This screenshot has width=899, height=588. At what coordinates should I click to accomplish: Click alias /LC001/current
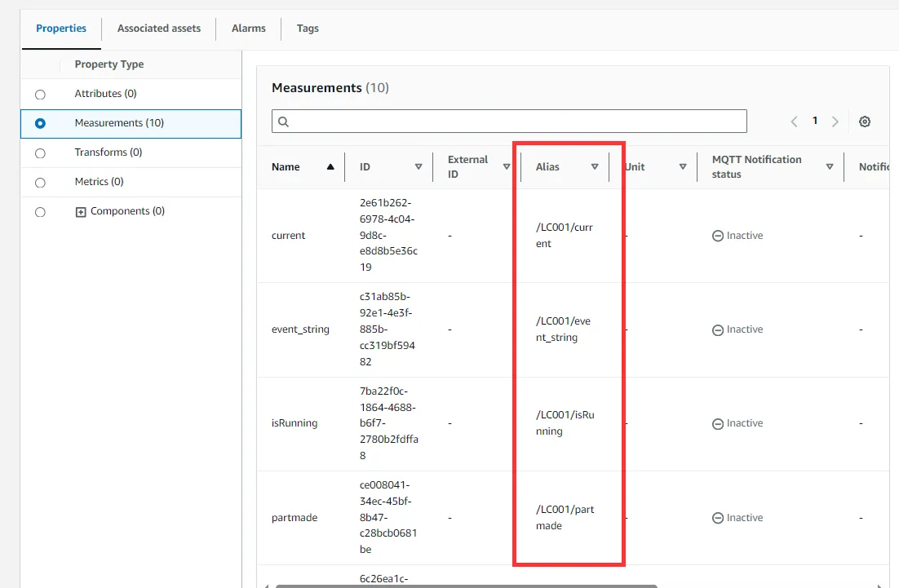pyautogui.click(x=565, y=236)
